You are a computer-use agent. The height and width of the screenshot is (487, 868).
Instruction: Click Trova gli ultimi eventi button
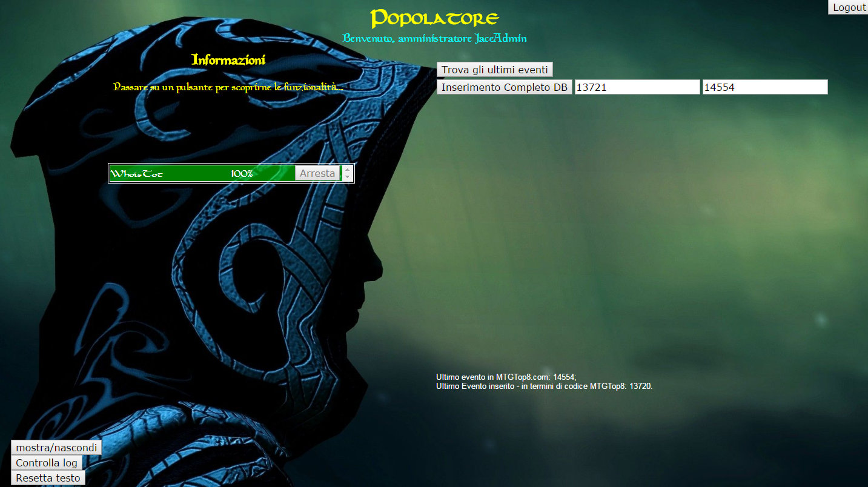pos(495,70)
